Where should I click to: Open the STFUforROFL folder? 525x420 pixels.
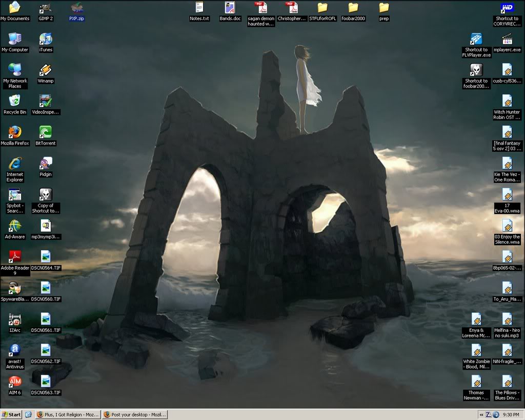point(322,7)
